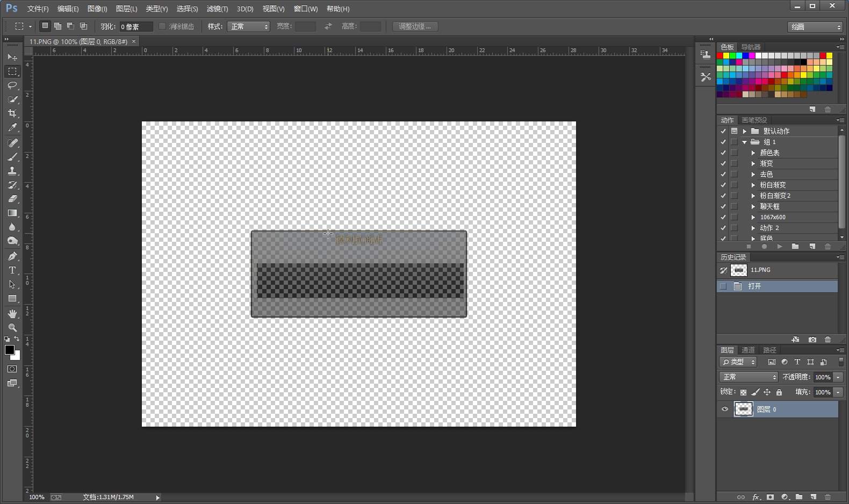The image size is (849, 504).
Task: Open the opacity 不透明度 slider arrow
Action: click(x=838, y=377)
